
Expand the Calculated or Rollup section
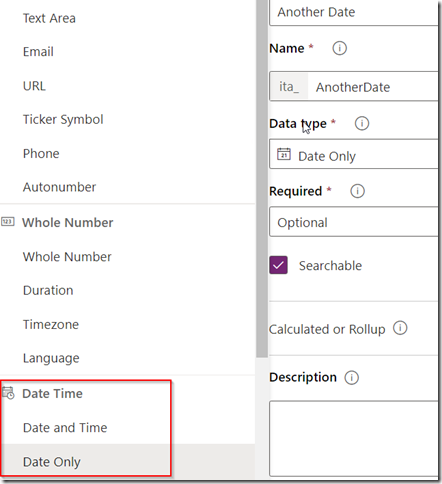pyautogui.click(x=327, y=329)
